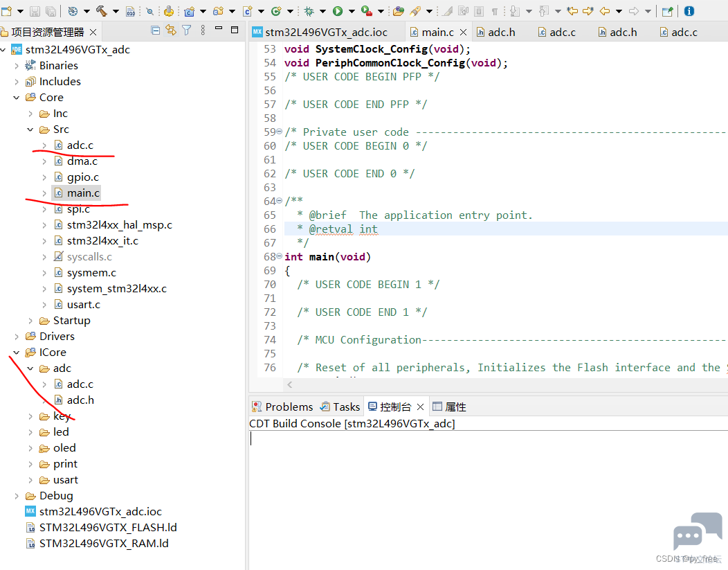Open dropdown next to hammer build icon
The width and height of the screenshot is (728, 570).
click(116, 10)
